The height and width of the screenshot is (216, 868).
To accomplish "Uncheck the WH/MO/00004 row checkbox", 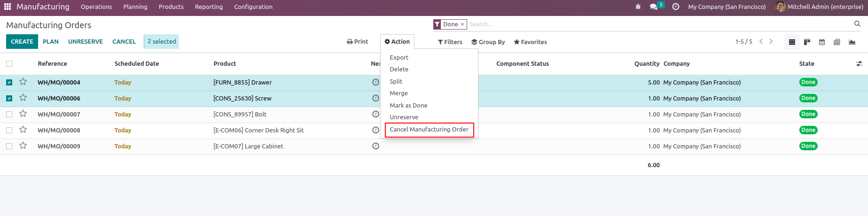I will click(x=9, y=83).
